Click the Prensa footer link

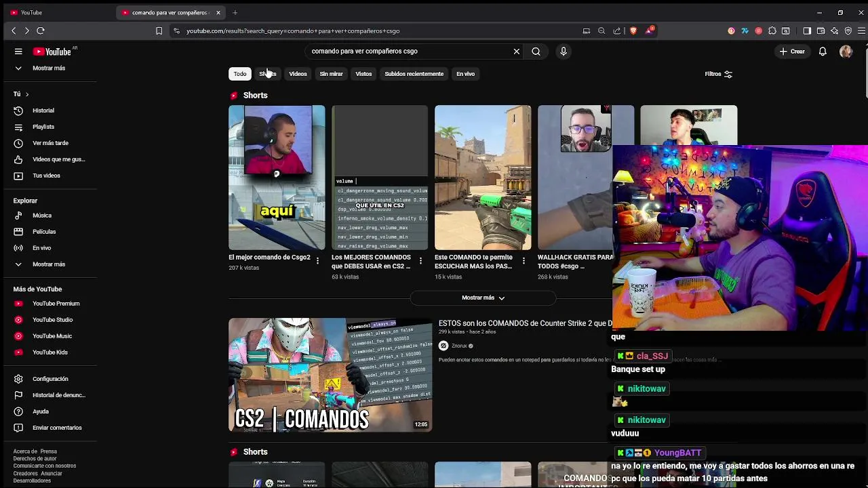click(49, 451)
